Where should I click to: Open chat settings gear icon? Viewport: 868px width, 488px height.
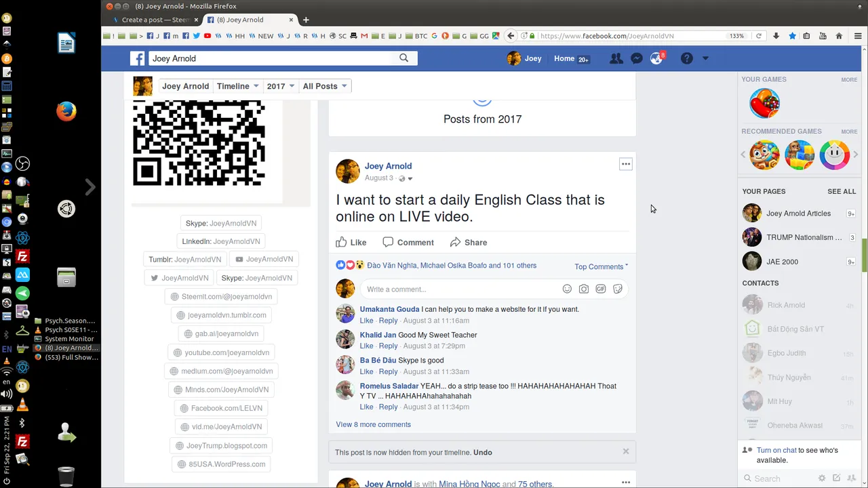(x=822, y=478)
